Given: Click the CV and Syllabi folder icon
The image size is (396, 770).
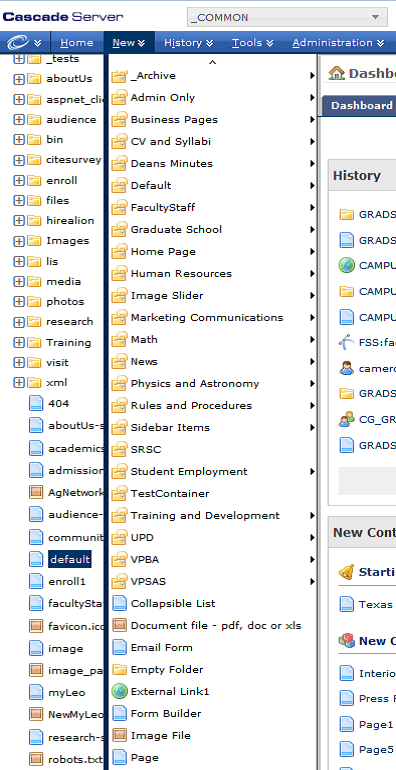Looking at the screenshot, I should click(x=119, y=141).
